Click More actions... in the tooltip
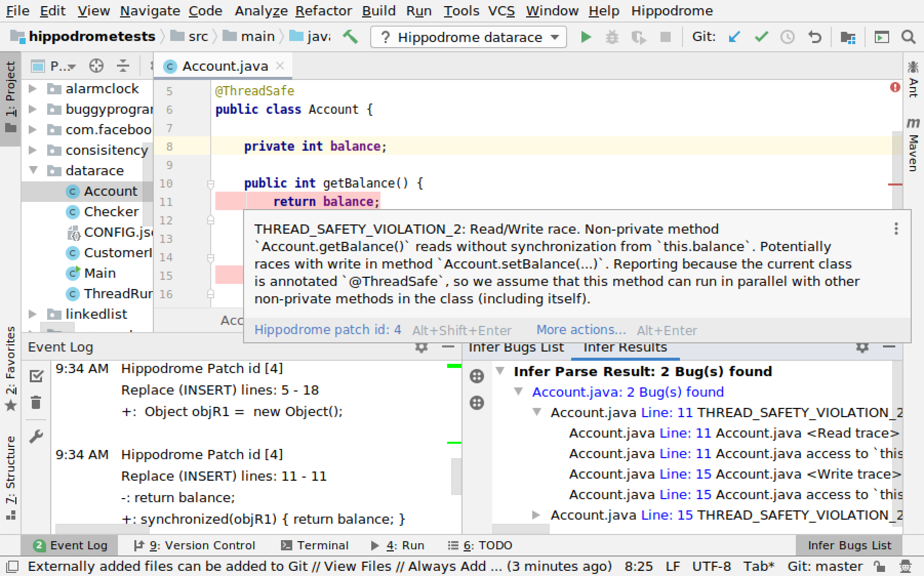This screenshot has width=924, height=576. tap(581, 330)
